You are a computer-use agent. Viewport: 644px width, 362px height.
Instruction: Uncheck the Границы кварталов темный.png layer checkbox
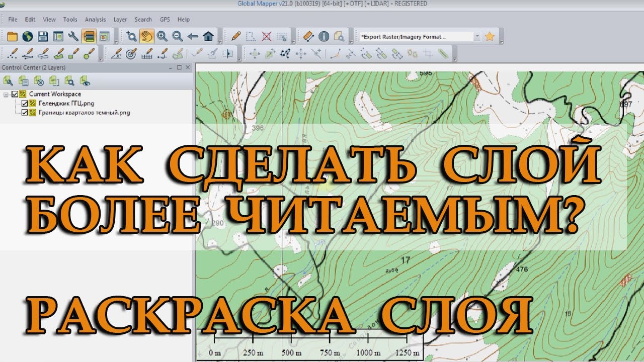coord(24,113)
